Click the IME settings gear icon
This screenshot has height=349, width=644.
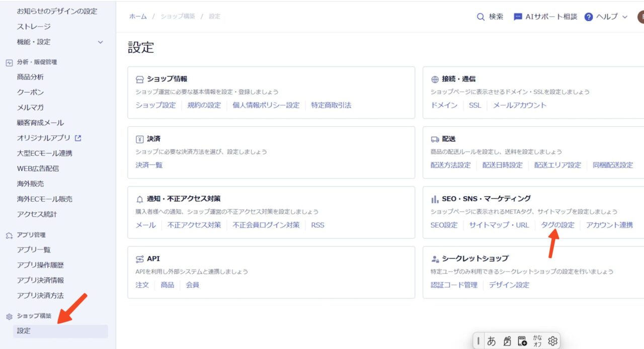552,341
